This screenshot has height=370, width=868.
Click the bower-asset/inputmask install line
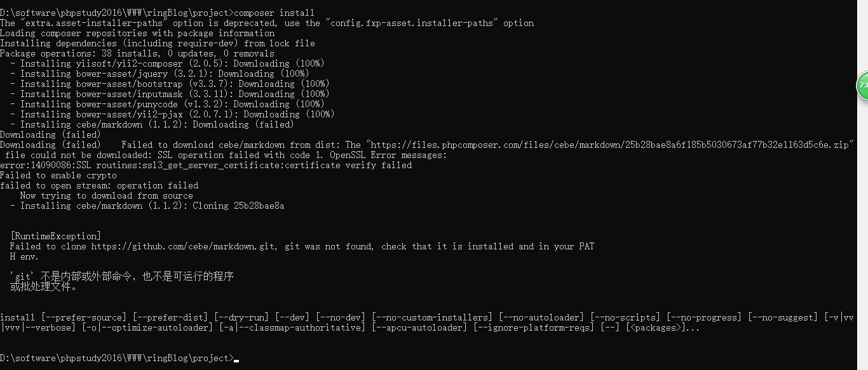[170, 94]
